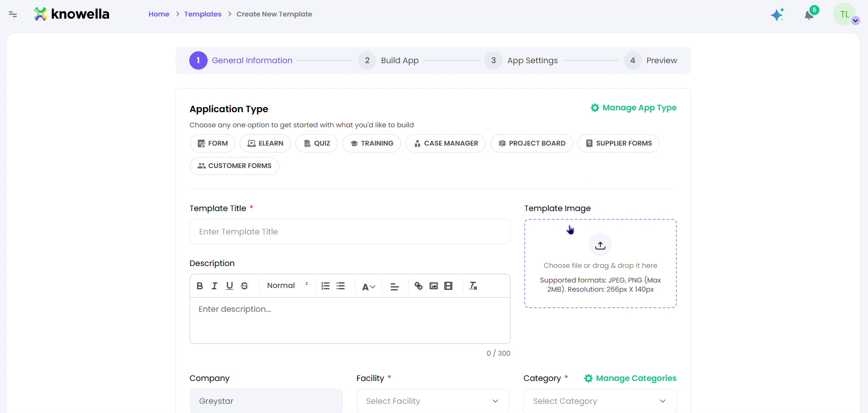Open text alignment options
868x413 pixels.
394,287
